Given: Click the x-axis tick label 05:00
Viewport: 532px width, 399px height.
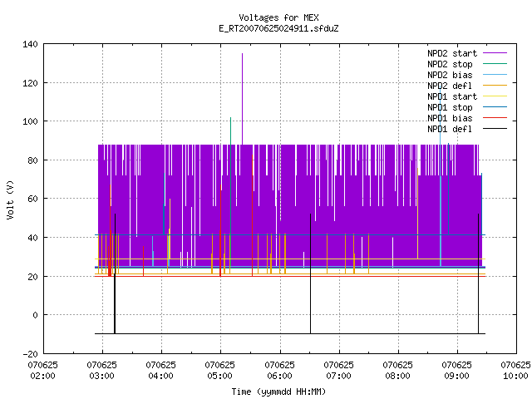Looking at the screenshot, I should pyautogui.click(x=219, y=376).
